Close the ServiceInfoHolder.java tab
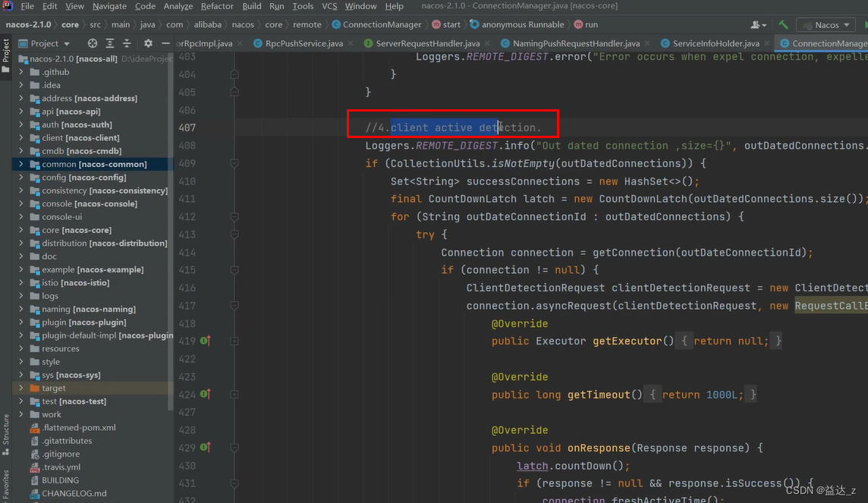The height and width of the screenshot is (503, 868). [x=766, y=43]
